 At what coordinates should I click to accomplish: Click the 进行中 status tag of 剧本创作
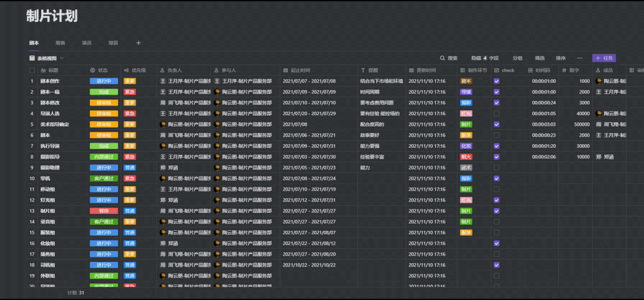click(104, 81)
